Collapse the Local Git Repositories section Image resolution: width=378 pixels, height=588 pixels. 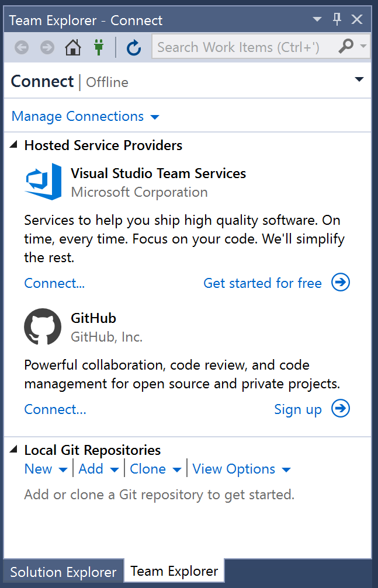coord(13,449)
